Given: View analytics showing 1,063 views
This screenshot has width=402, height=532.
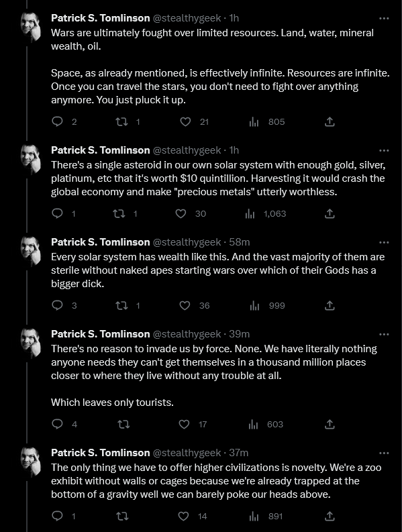Looking at the screenshot, I should [266, 213].
